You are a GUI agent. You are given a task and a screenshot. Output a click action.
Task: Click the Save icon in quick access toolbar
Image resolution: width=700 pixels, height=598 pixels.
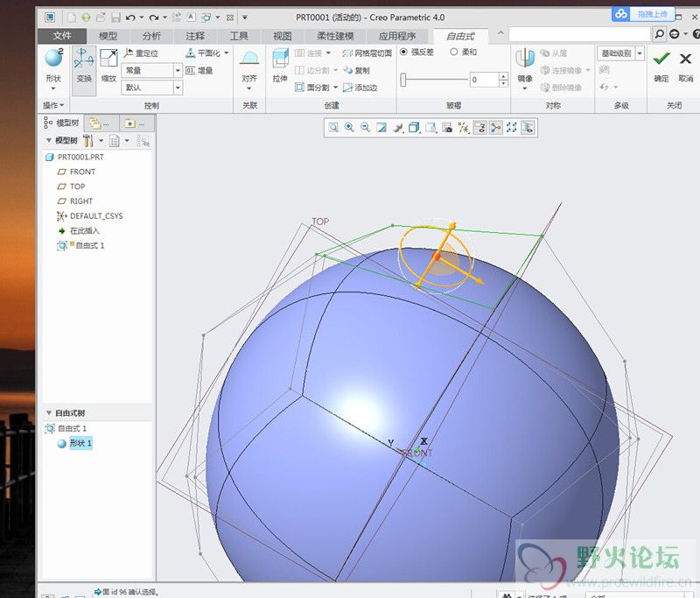(x=115, y=18)
